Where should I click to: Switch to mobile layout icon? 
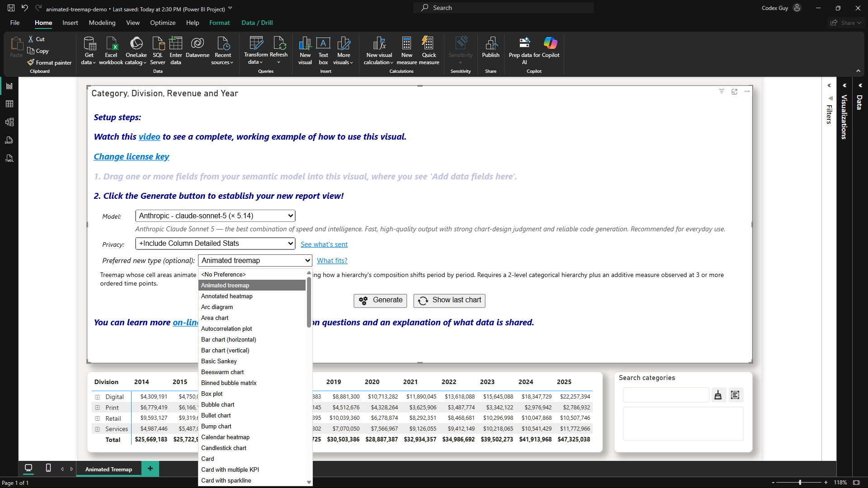[48, 468]
